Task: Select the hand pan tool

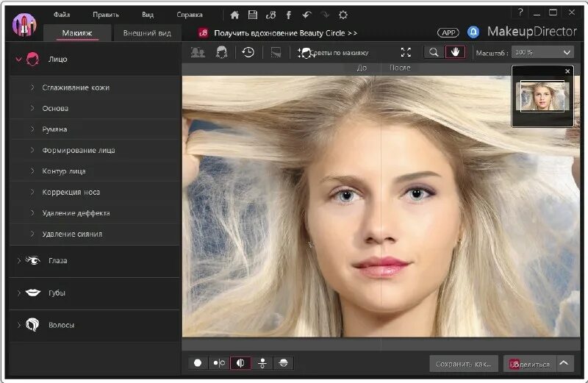Action: pos(455,52)
